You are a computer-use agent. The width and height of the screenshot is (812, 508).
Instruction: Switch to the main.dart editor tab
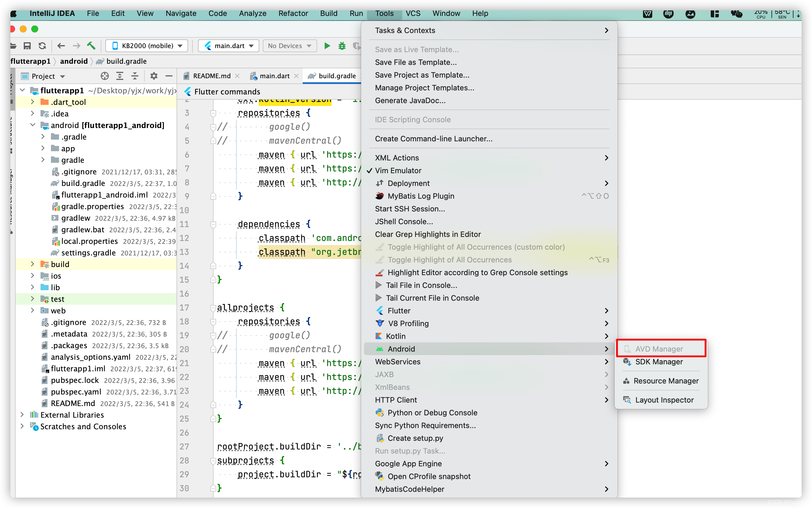274,76
